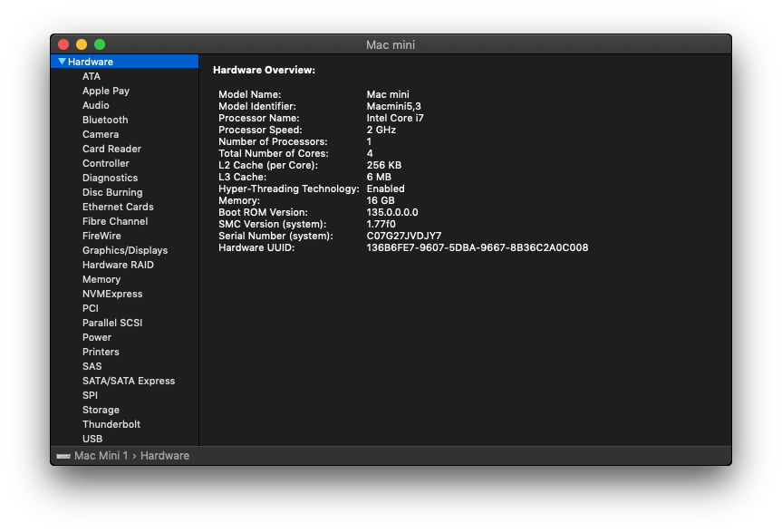Screen dimensions: 782x532
Task: Collapse the Hardware category disclosure triangle
Action: coord(62,61)
